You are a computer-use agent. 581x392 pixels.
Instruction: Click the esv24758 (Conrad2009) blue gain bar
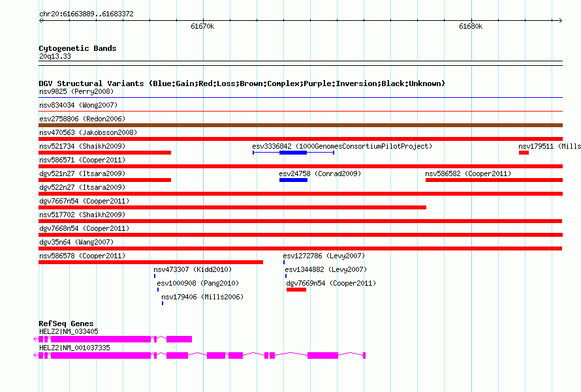293,180
